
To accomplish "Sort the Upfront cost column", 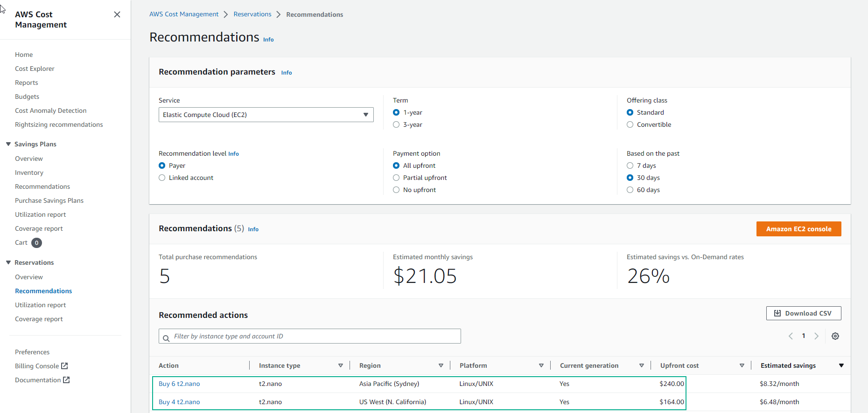I will point(742,365).
